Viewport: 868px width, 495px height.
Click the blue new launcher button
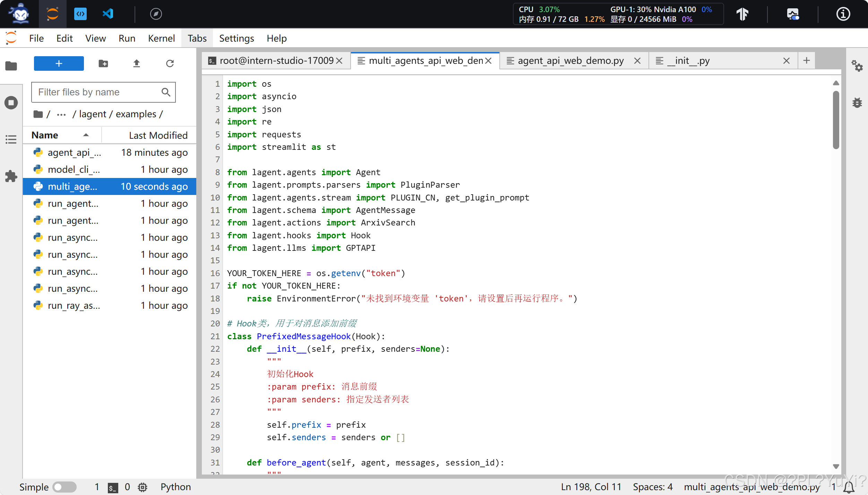click(x=59, y=63)
